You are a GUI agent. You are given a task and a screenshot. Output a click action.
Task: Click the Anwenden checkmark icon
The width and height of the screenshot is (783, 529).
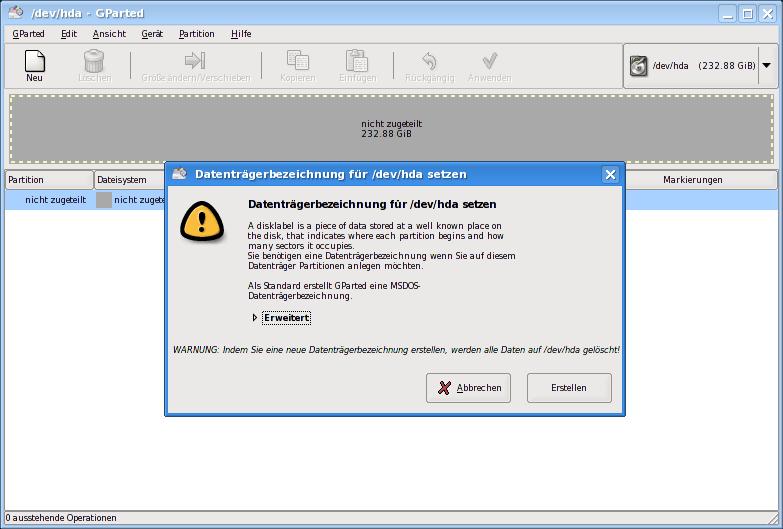[x=489, y=60]
